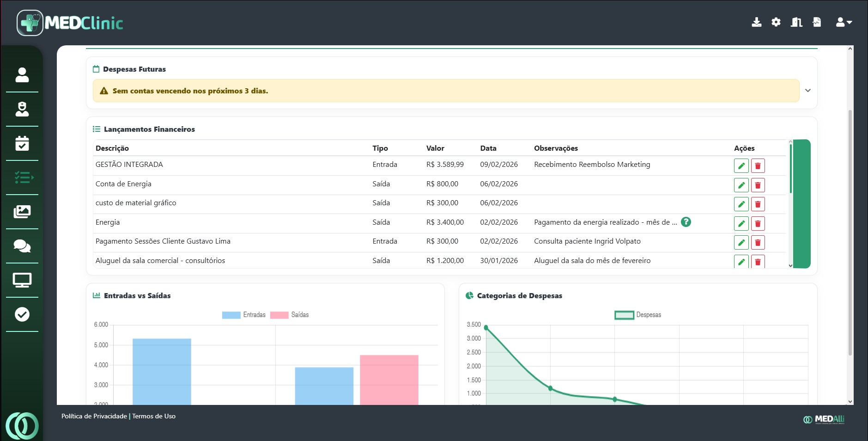The height and width of the screenshot is (441, 868).
Task: Open the monitor screen sidebar icon
Action: 22,280
